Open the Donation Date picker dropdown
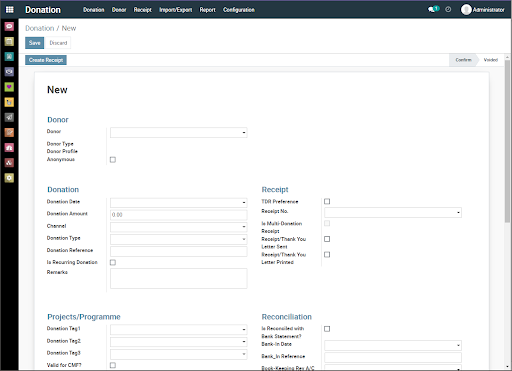The height and width of the screenshot is (371, 512). pyautogui.click(x=179, y=203)
